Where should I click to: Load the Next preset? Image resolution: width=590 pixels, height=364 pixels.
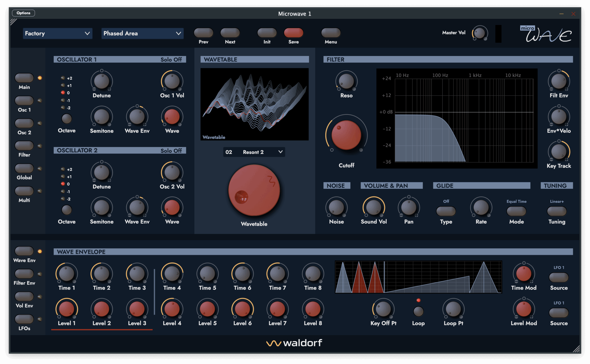point(230,32)
